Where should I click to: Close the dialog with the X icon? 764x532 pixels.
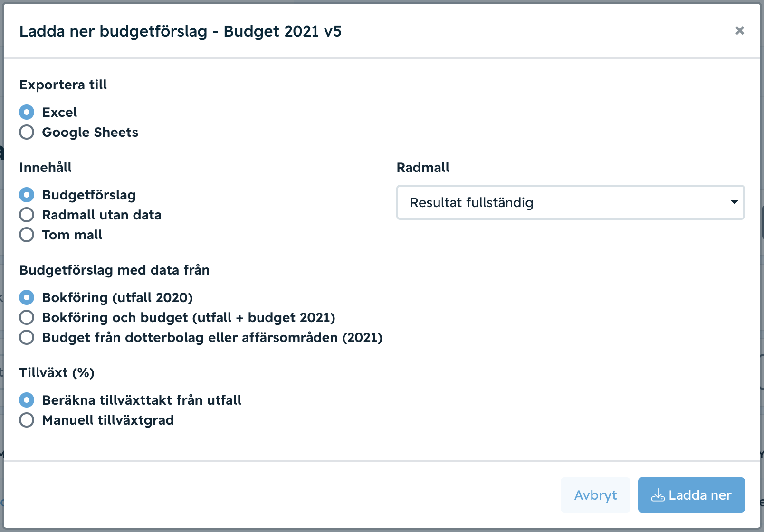pos(740,30)
